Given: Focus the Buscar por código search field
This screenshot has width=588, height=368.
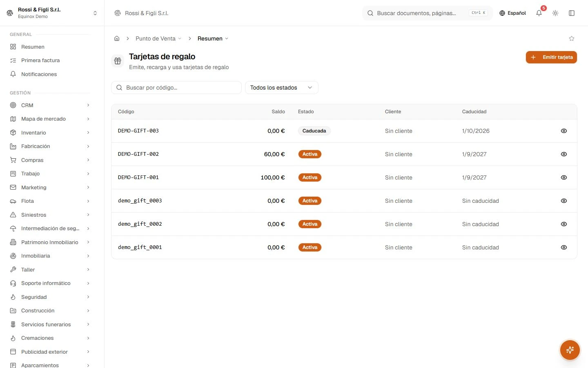Looking at the screenshot, I should click(x=176, y=88).
